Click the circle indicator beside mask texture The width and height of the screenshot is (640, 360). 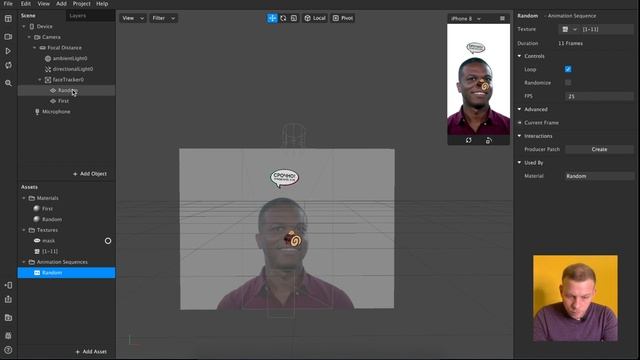click(x=108, y=241)
